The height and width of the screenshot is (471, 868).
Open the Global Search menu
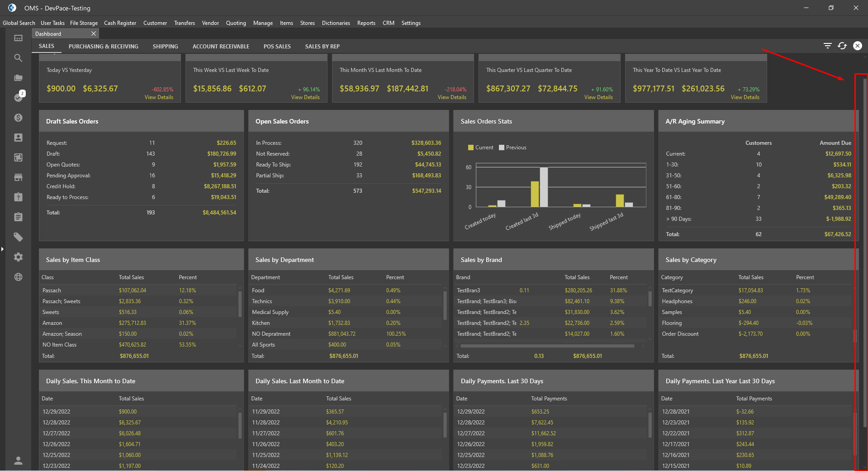coord(19,23)
